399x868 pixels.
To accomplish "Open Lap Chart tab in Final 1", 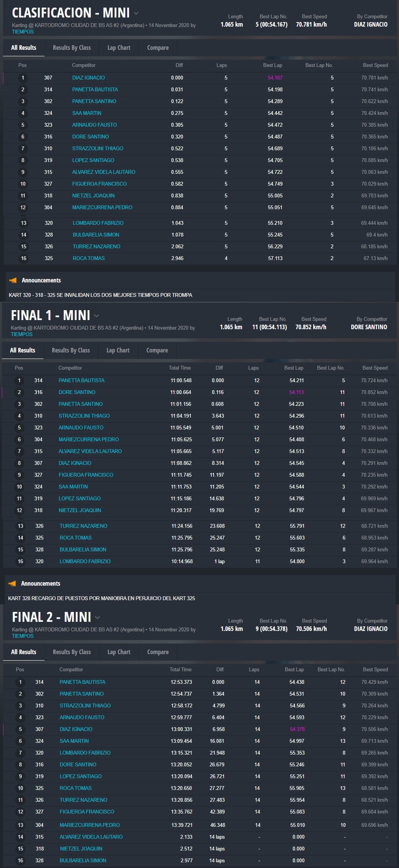I will click(118, 351).
